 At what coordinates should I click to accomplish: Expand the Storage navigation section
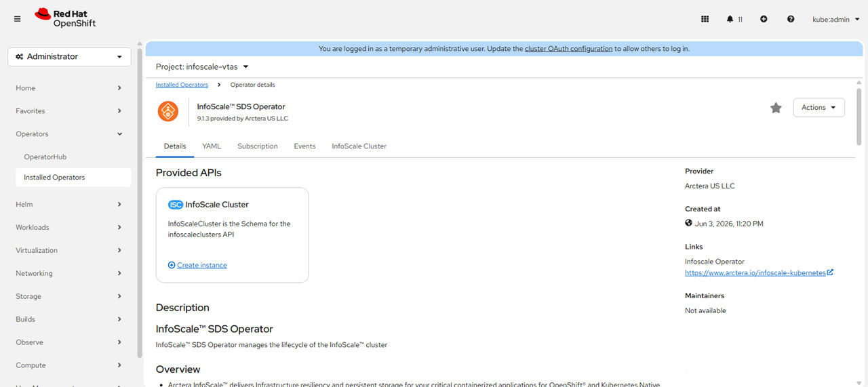click(x=69, y=296)
